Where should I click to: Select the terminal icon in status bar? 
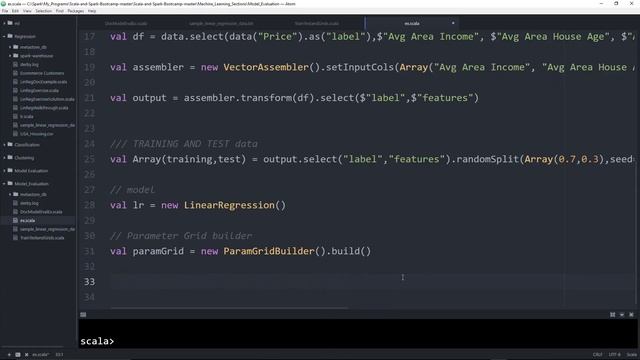pos(18,355)
